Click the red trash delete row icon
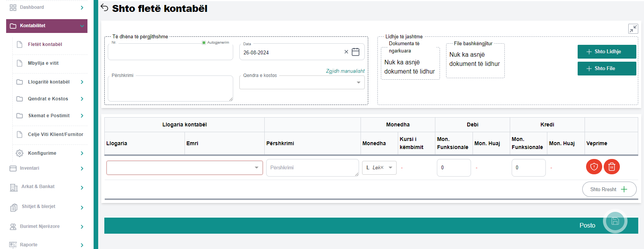644x249 pixels. coord(611,167)
